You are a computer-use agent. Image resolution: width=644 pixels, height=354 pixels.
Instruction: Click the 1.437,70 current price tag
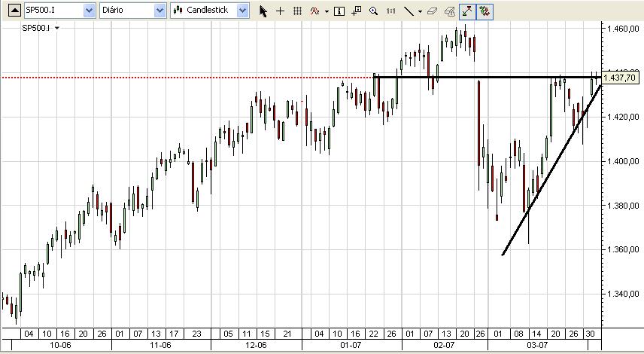click(620, 78)
